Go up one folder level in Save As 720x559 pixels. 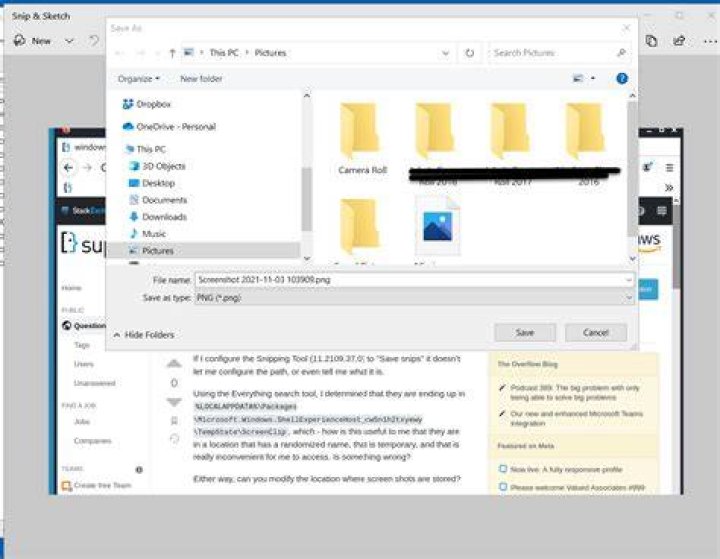(x=172, y=53)
